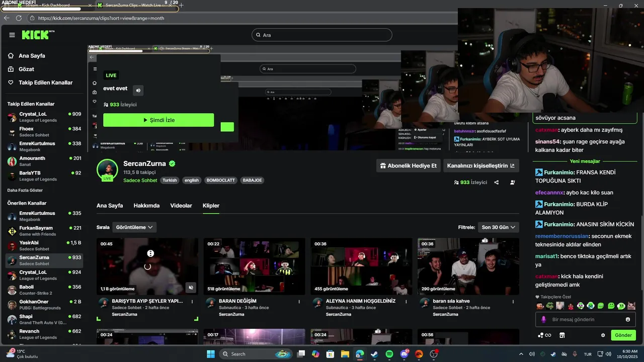Screen dimensions: 644x362
Task: Click the BOMBOCLATT tag
Action: point(221,180)
